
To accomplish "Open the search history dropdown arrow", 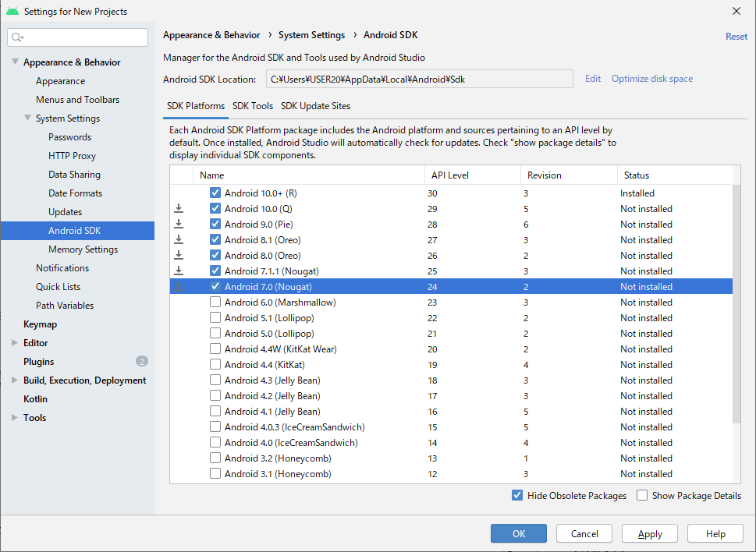I will [x=22, y=37].
